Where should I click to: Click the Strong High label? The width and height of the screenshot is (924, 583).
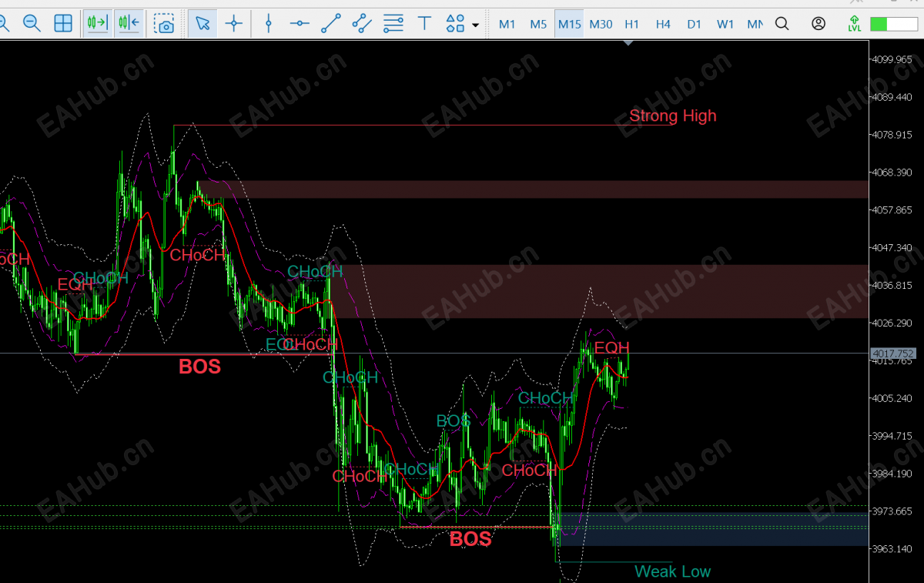(673, 116)
